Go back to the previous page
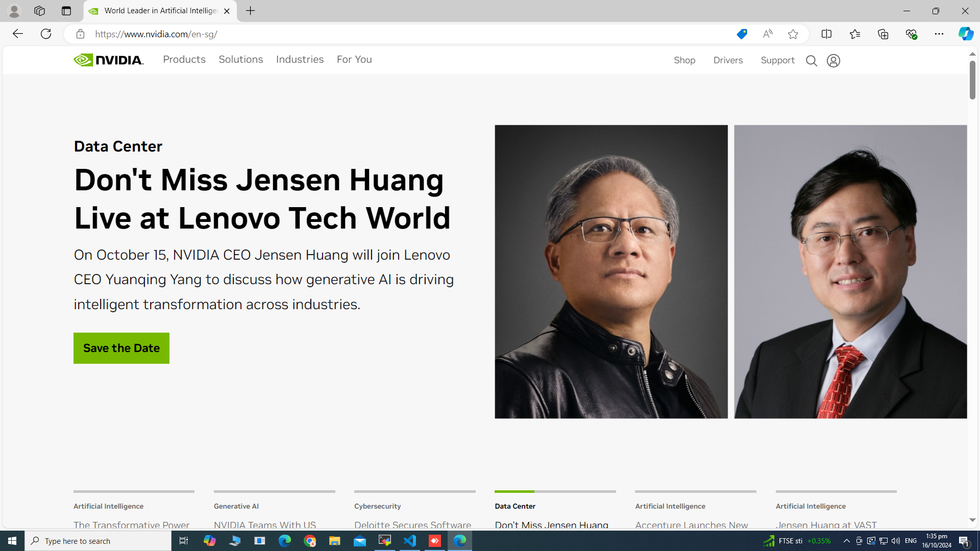This screenshot has width=980, height=551. tap(17, 34)
